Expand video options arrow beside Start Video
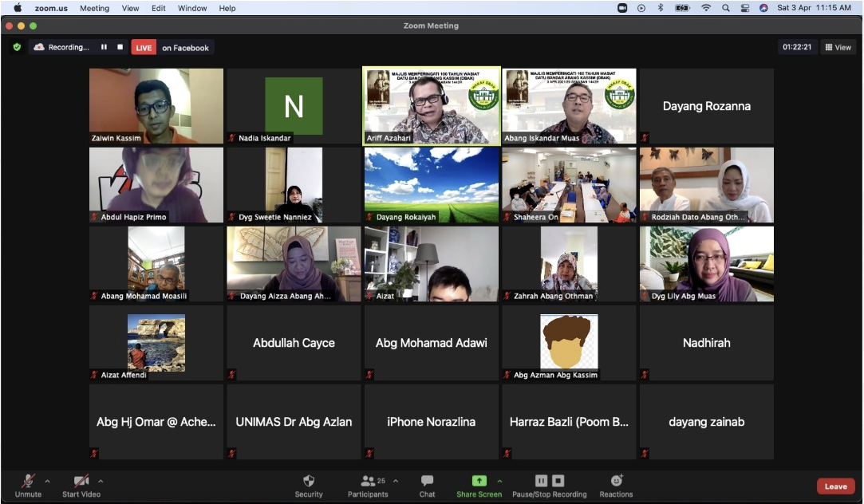 click(x=101, y=481)
